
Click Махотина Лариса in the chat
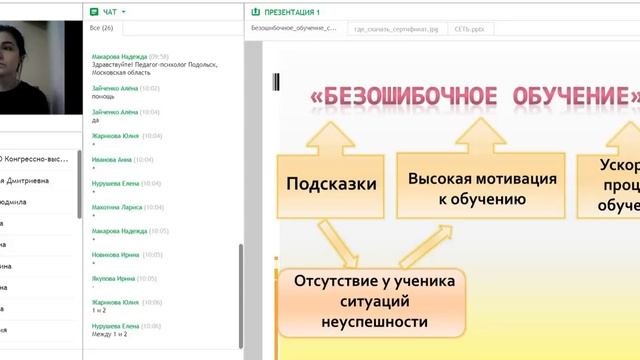(x=117, y=207)
